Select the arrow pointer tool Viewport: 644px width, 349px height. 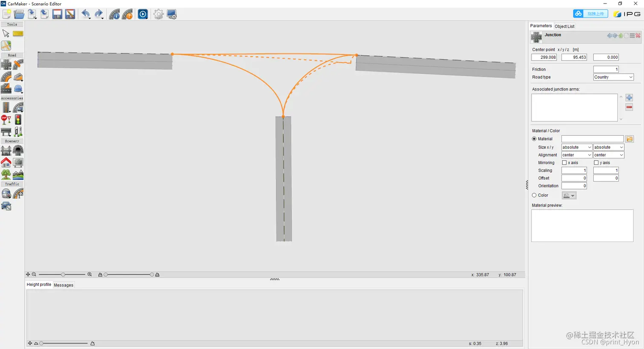[6, 33]
